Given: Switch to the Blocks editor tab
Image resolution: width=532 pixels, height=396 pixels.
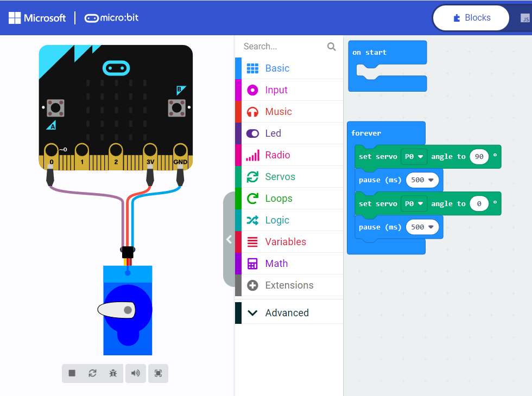Looking at the screenshot, I should click(471, 17).
